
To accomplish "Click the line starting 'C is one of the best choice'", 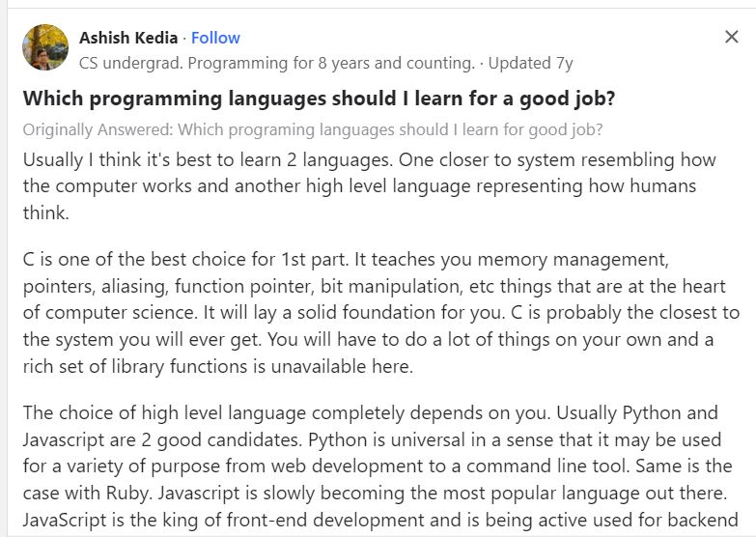I will tap(346, 260).
